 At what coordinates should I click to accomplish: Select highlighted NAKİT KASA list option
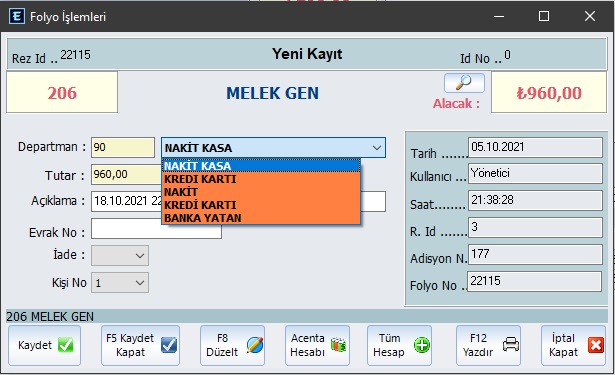261,166
